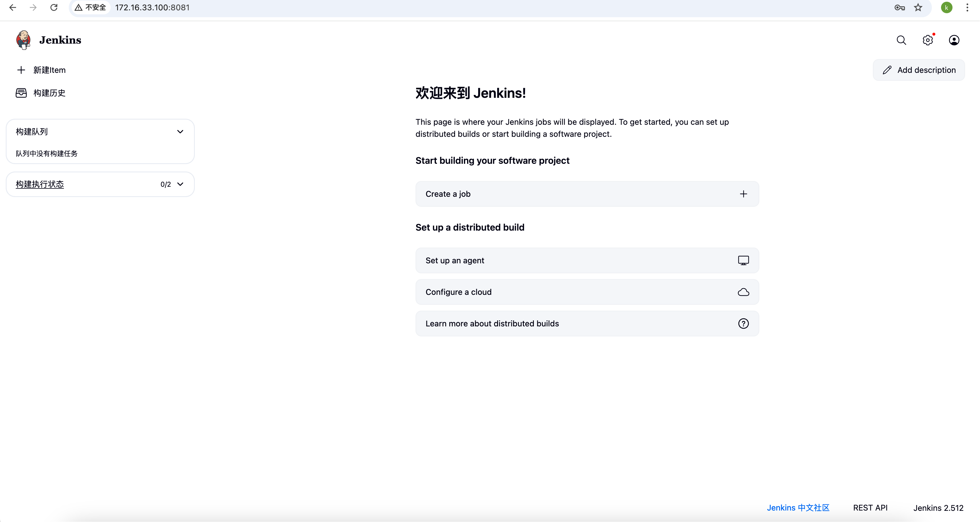
Task: Open the saved passwords key icon
Action: tap(900, 8)
